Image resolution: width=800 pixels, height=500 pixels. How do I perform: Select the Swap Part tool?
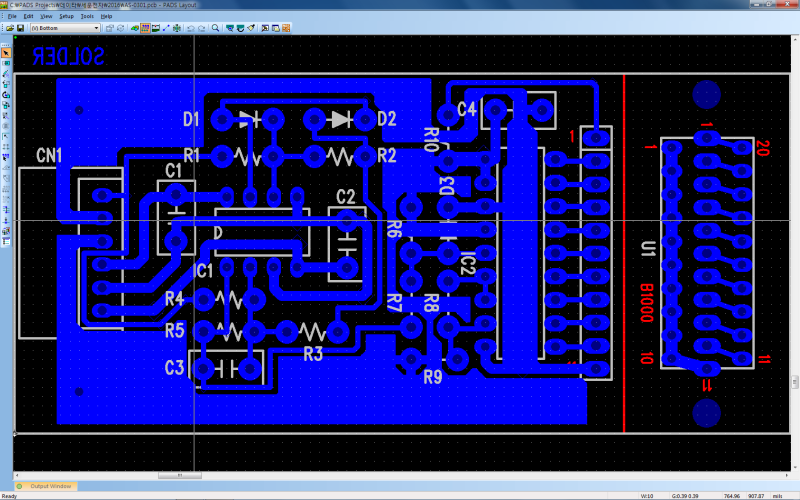6,105
